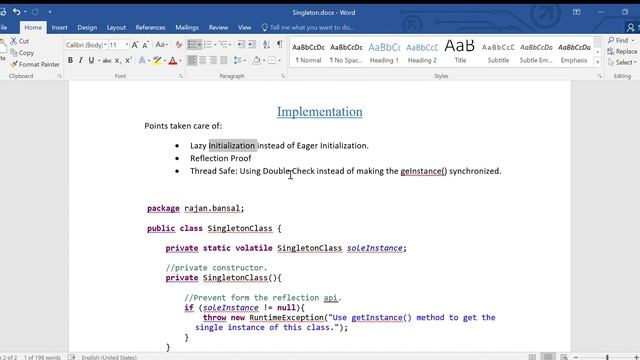Apply the Heading 2 style
Screen dimensions: 640x360
pos(422,53)
